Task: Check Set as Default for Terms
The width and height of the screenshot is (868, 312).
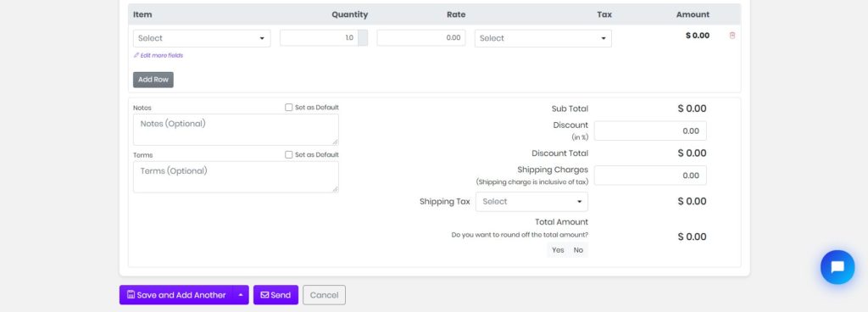Action: 288,155
